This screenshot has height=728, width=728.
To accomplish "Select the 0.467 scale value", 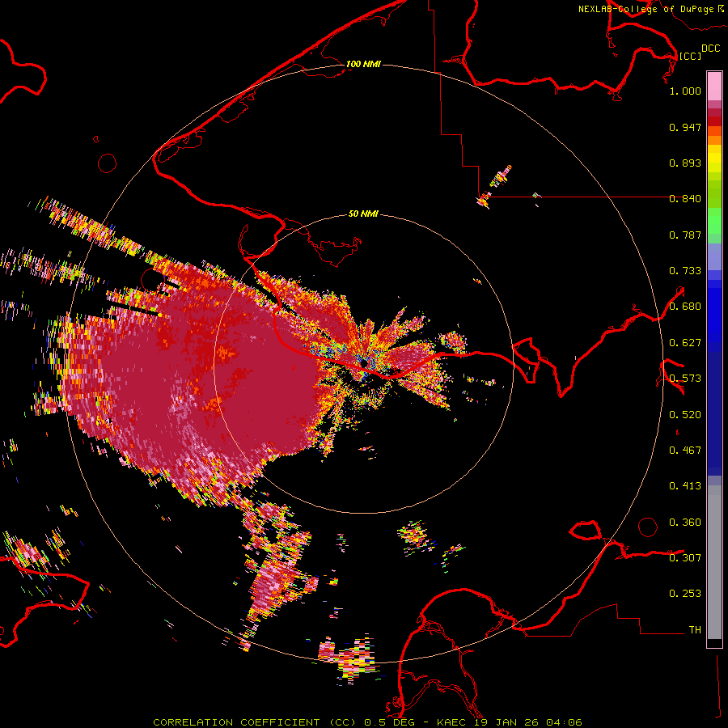I will pyautogui.click(x=685, y=451).
